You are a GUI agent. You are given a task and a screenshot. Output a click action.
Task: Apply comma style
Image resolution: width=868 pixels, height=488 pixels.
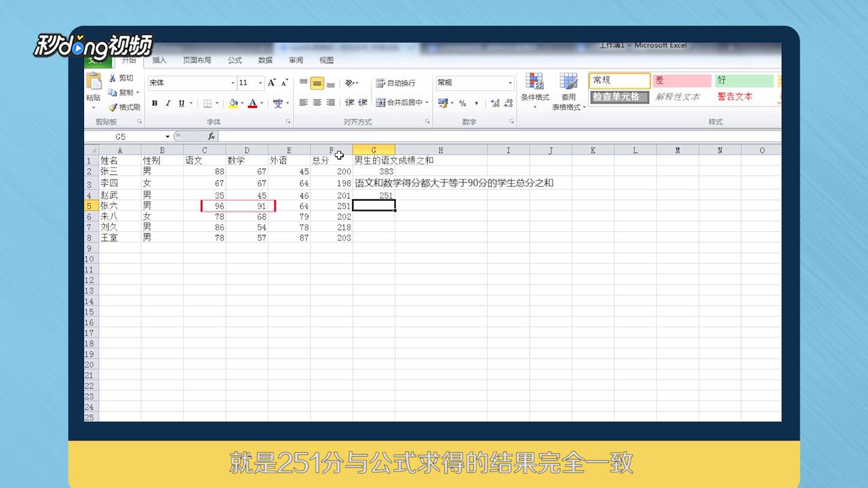click(476, 103)
